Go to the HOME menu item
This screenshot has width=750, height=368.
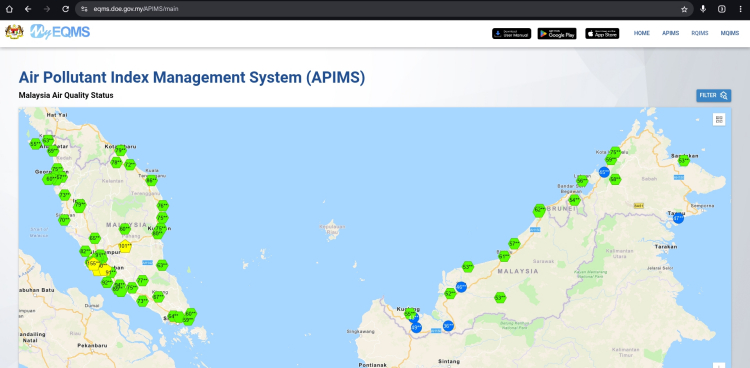pyautogui.click(x=641, y=33)
